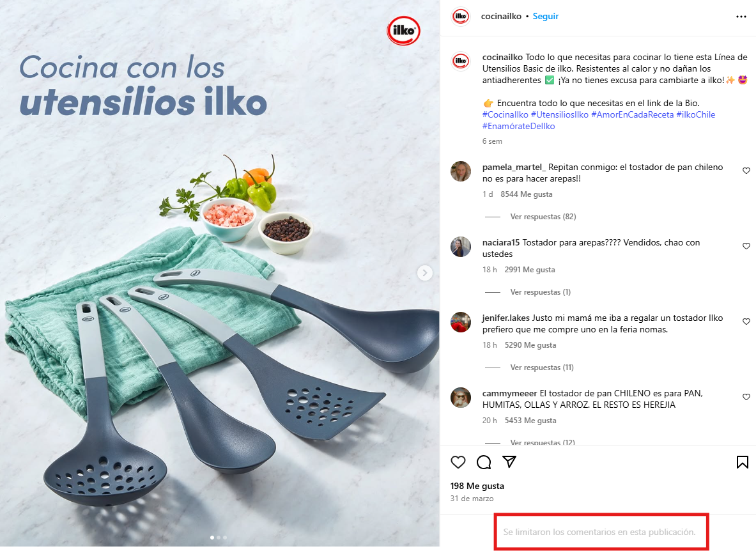Open more options three-dot menu
The width and height of the screenshot is (756, 551).
click(741, 17)
